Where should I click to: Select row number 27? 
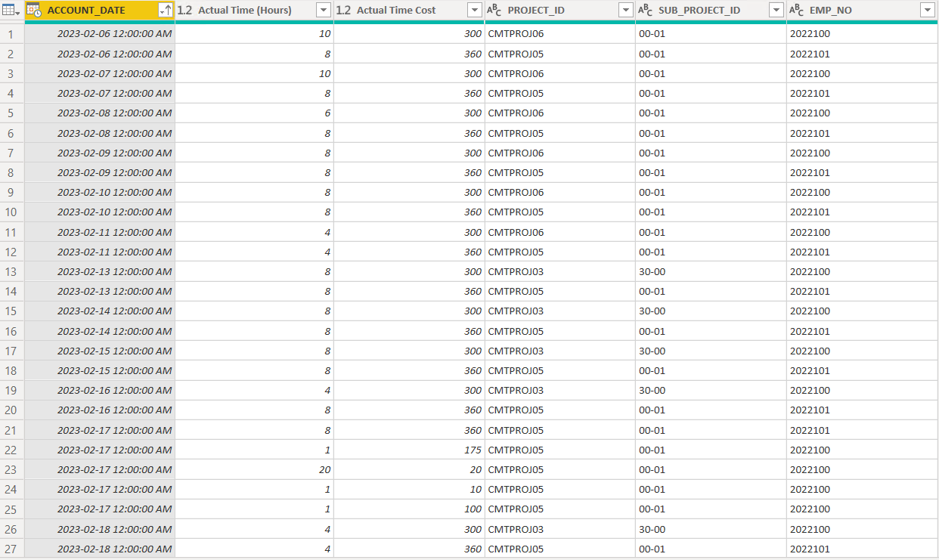(11, 549)
